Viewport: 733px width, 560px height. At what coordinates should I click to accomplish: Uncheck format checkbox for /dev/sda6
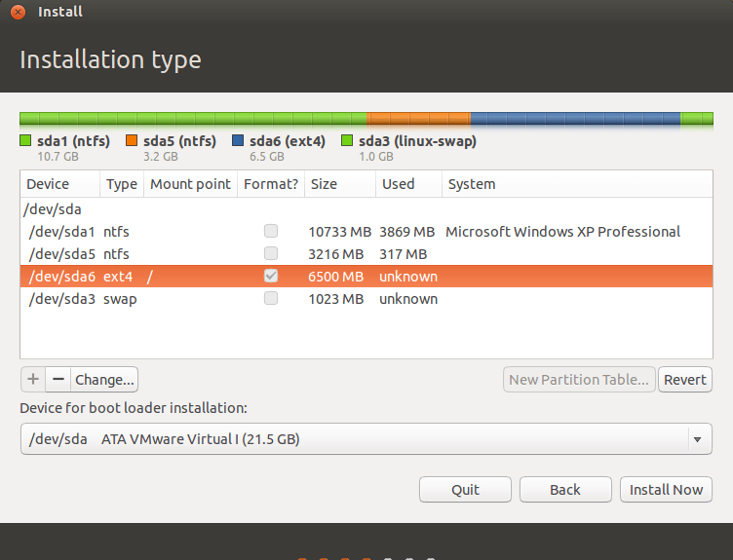pyautogui.click(x=271, y=277)
